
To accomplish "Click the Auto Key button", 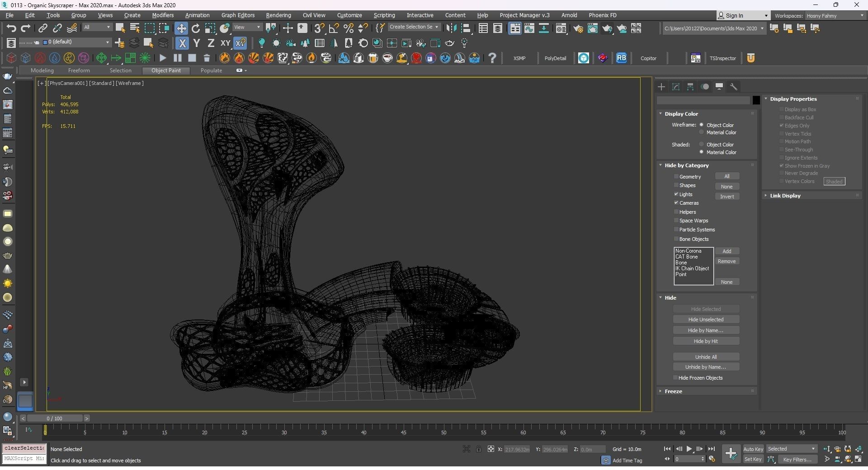I will click(x=753, y=449).
